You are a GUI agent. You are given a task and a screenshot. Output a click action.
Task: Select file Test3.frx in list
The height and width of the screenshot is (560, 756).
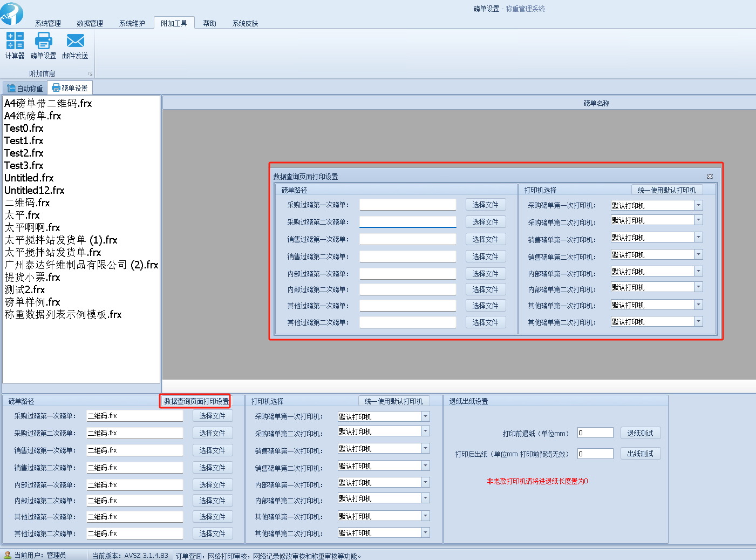pyautogui.click(x=24, y=165)
